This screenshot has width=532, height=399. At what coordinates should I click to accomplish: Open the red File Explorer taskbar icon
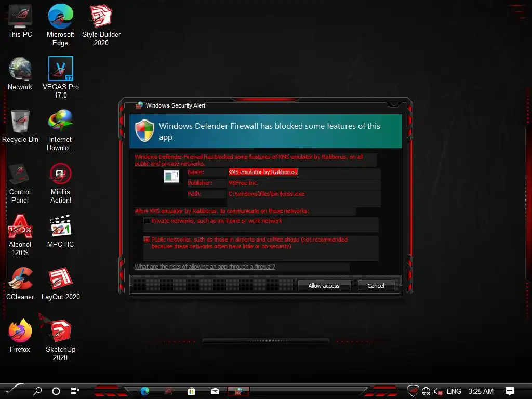[x=168, y=391]
